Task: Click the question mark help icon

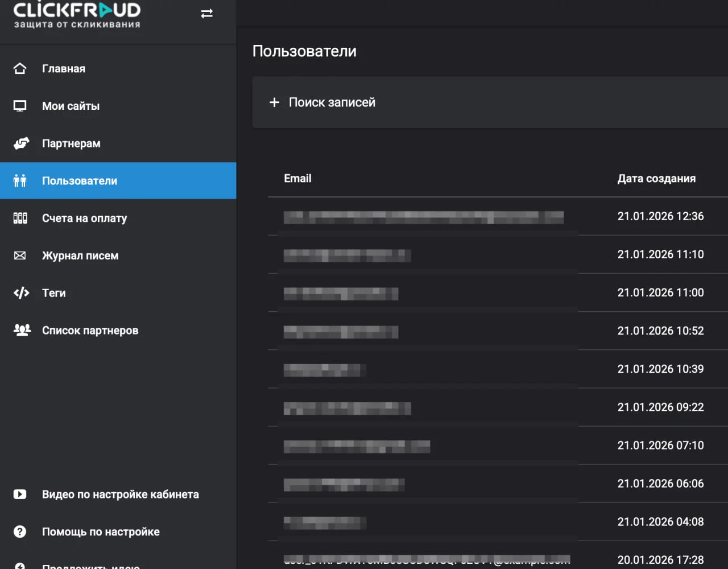Action: pyautogui.click(x=20, y=532)
